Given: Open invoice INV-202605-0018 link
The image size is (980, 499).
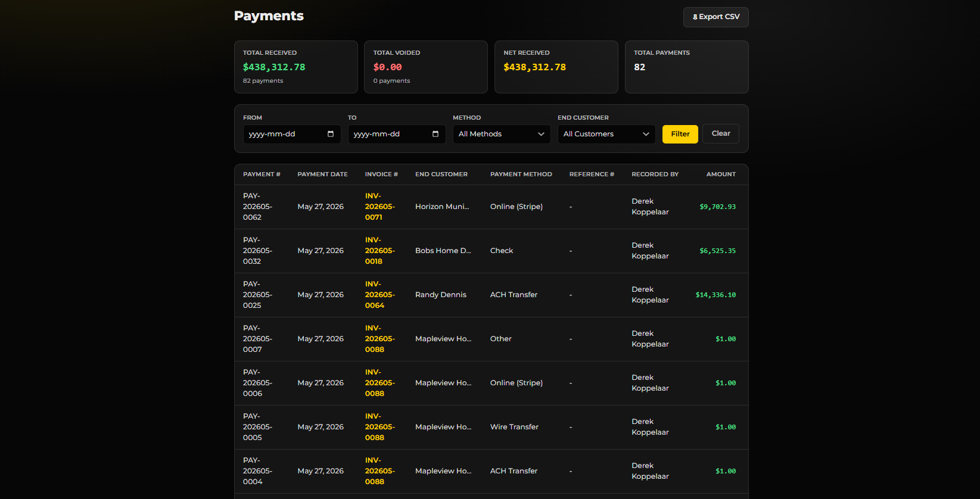Looking at the screenshot, I should (x=379, y=251).
